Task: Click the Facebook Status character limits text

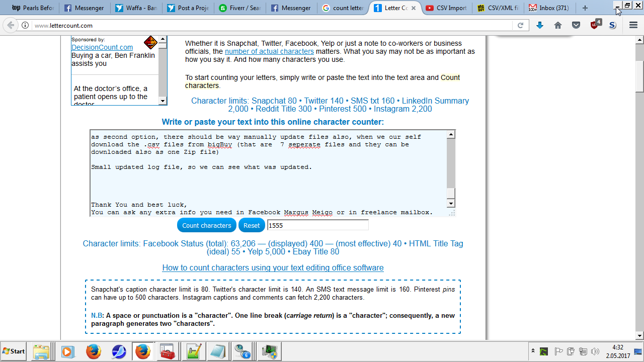Action: coord(273,247)
